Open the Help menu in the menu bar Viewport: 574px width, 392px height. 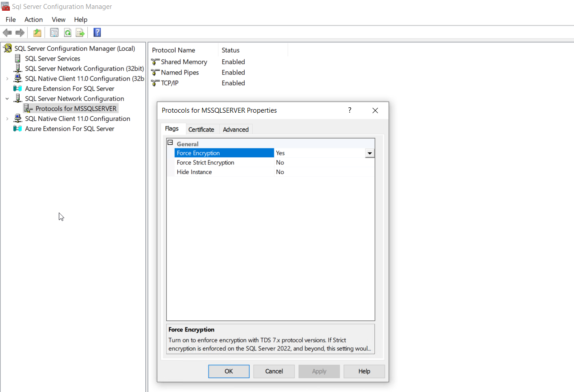pos(81,20)
